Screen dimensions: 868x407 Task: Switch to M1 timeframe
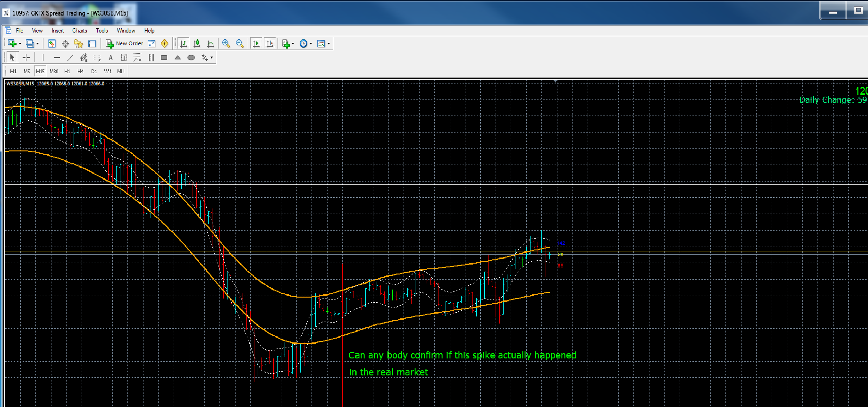click(x=13, y=71)
